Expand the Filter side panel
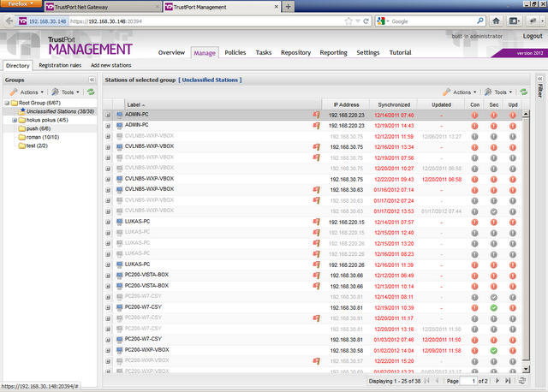The width and height of the screenshot is (548, 392). point(539,79)
